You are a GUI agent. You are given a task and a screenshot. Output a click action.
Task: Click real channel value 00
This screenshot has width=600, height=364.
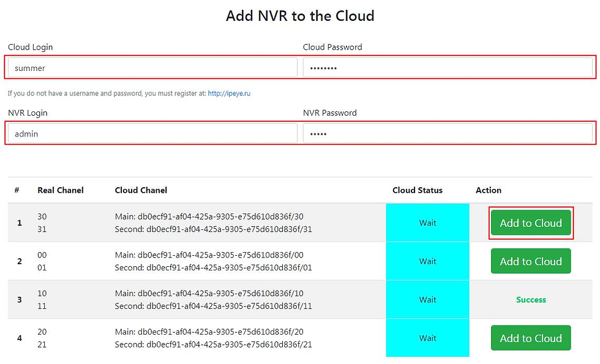[42, 254]
